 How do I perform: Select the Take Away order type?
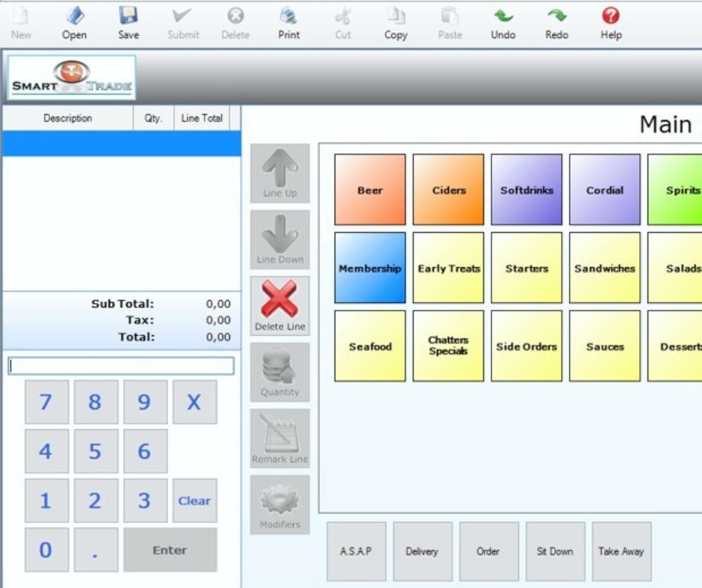(621, 551)
